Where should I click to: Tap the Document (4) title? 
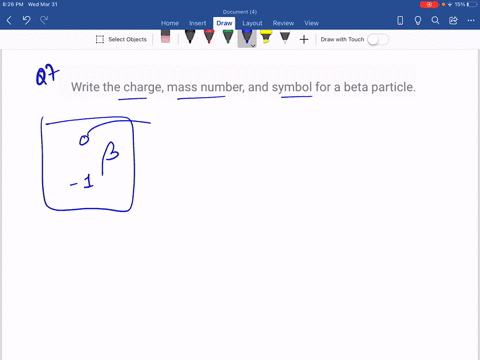[240, 12]
